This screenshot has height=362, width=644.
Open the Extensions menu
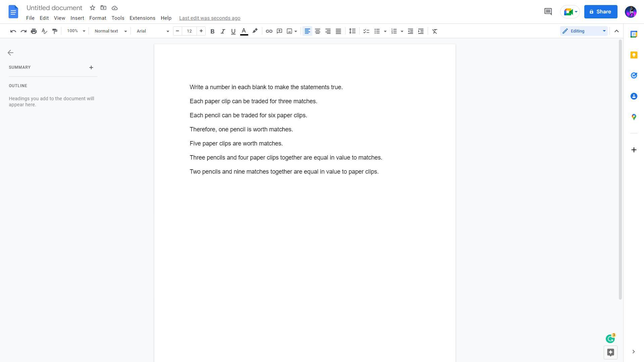tap(142, 18)
